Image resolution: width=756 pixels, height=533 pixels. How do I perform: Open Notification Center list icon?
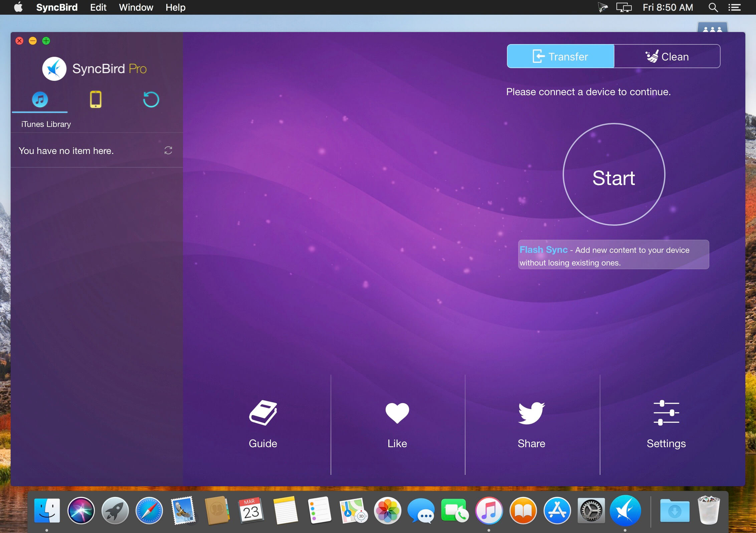point(734,7)
